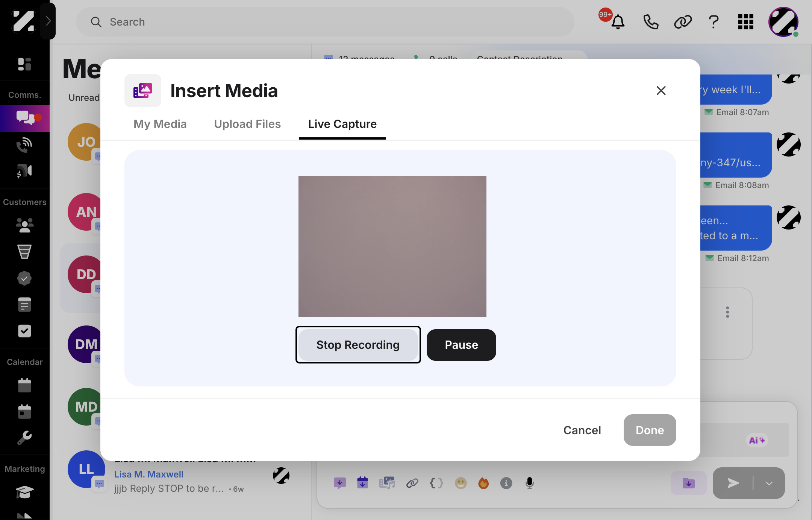
Task: Click the camera preview thumbnail
Action: [x=392, y=246]
